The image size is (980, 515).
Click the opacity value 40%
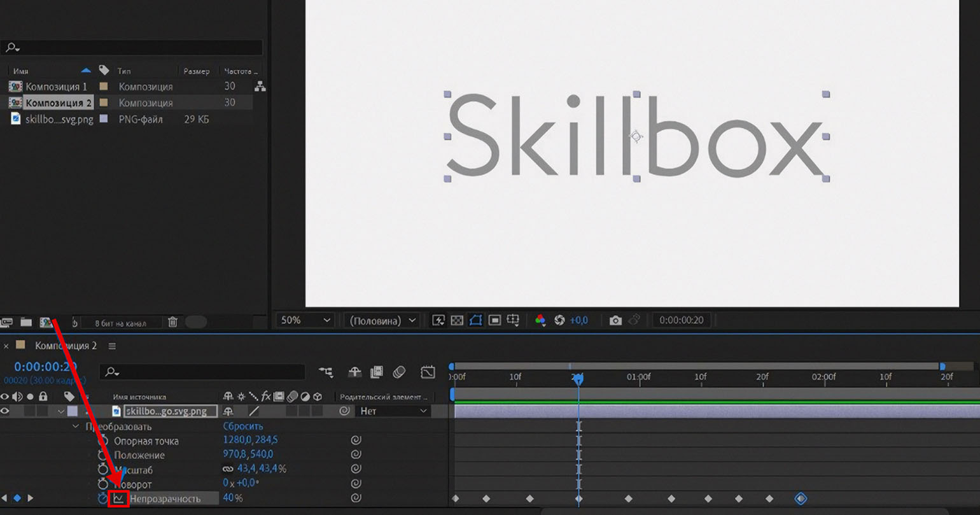(233, 498)
